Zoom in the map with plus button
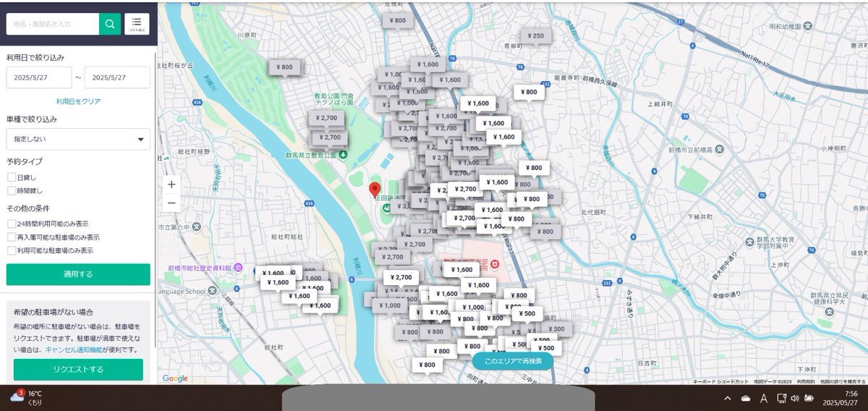The height and width of the screenshot is (411, 868). (171, 185)
